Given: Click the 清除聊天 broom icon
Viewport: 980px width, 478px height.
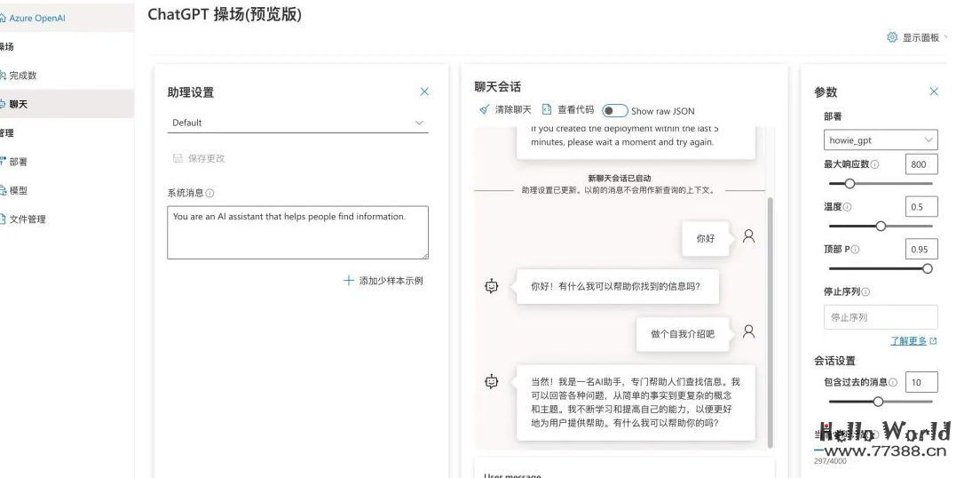Looking at the screenshot, I should pos(484,110).
